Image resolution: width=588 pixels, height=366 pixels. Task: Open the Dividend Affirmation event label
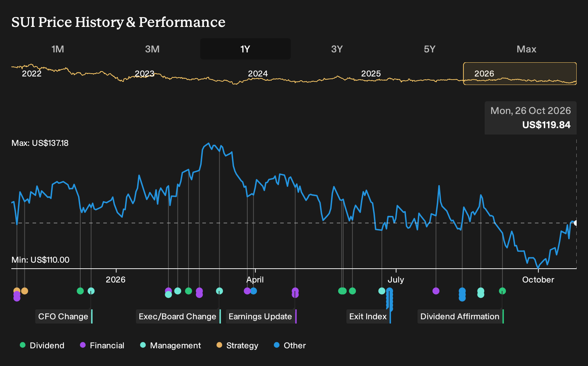(461, 316)
